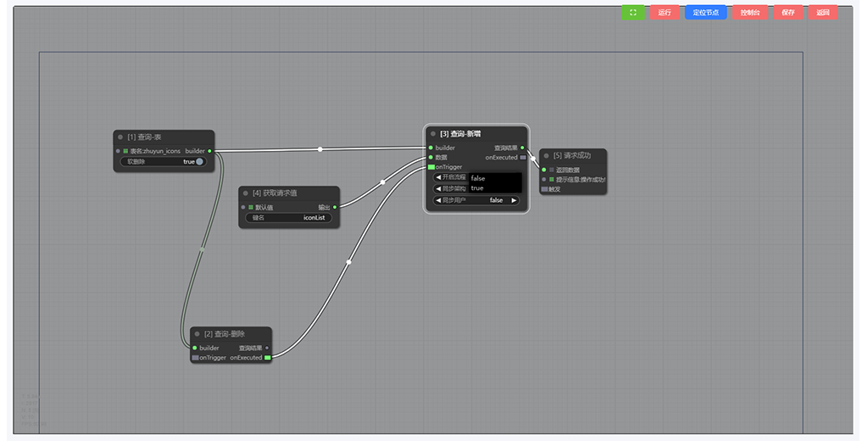Select the [1] 查询-表 node title
868x441 pixels.
tap(144, 137)
